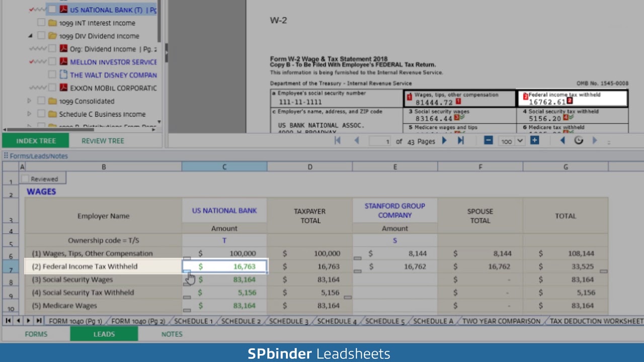The image size is (644, 362).
Task: Click PDF icon of EXXON MOBIL CORPORATIC
Action: click(x=63, y=88)
